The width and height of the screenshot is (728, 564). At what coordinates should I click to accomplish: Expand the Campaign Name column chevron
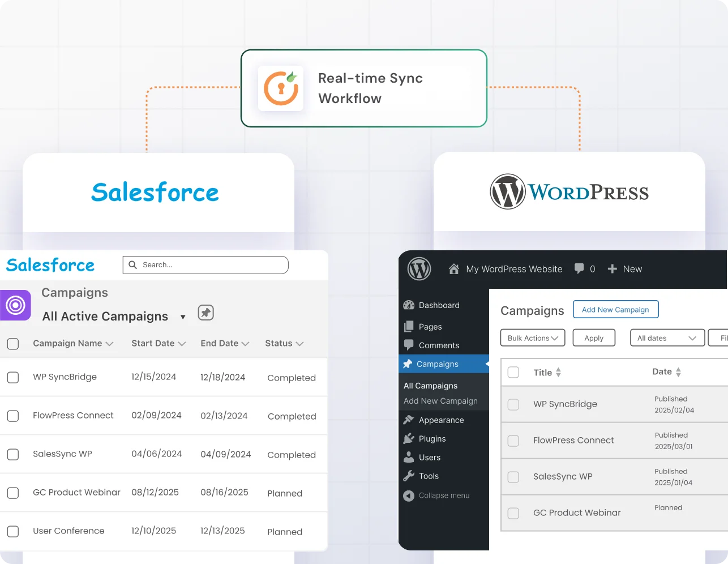(110, 344)
